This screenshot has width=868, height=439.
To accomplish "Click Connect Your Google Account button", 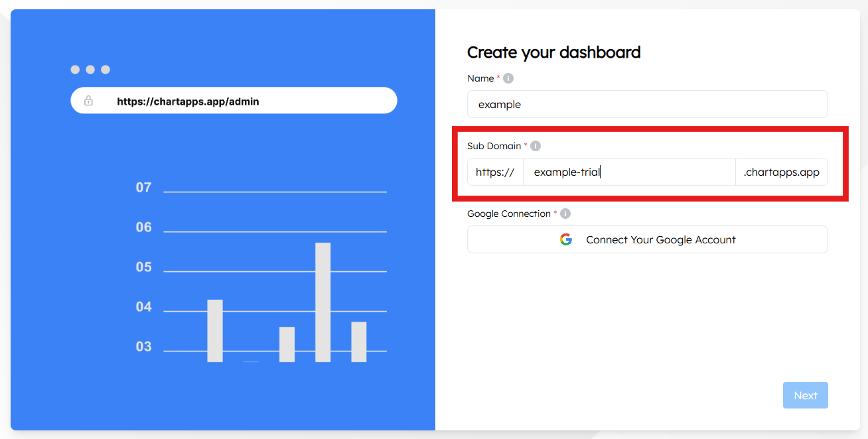I will tap(648, 239).
